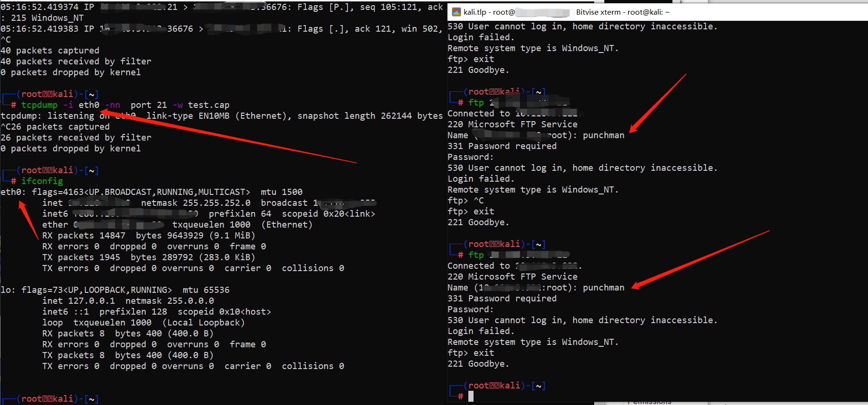Click the '^C26 packets captured' line
This screenshot has height=405, width=868.
pos(55,127)
